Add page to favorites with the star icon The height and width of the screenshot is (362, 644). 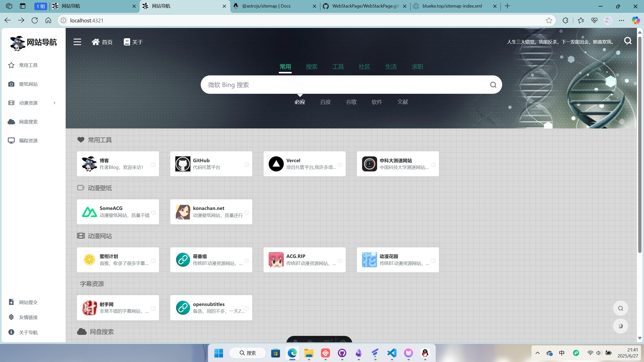549,20
